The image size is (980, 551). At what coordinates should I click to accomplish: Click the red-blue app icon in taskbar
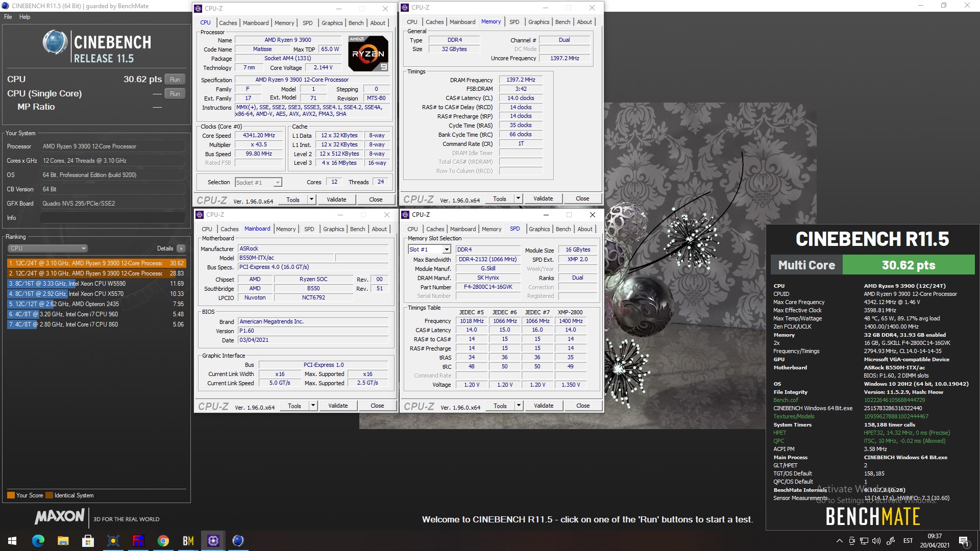coord(138,541)
